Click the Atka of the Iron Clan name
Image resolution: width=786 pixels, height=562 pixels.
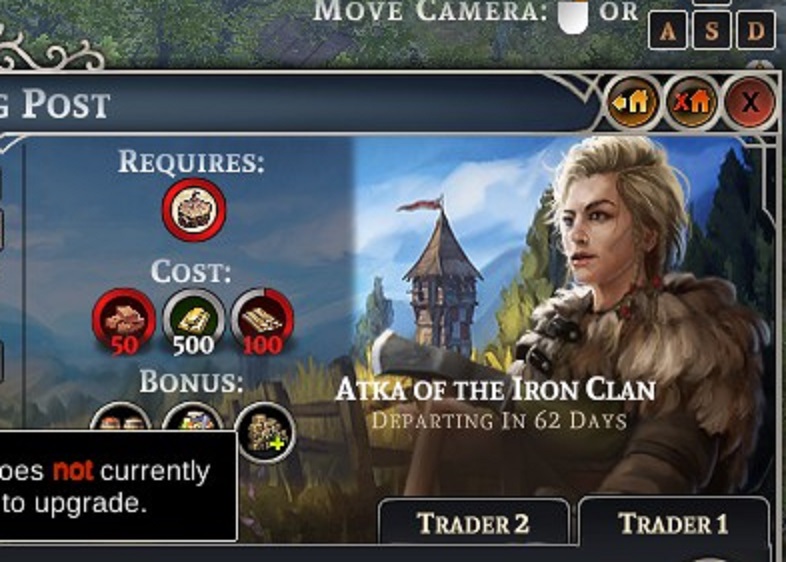click(x=495, y=390)
